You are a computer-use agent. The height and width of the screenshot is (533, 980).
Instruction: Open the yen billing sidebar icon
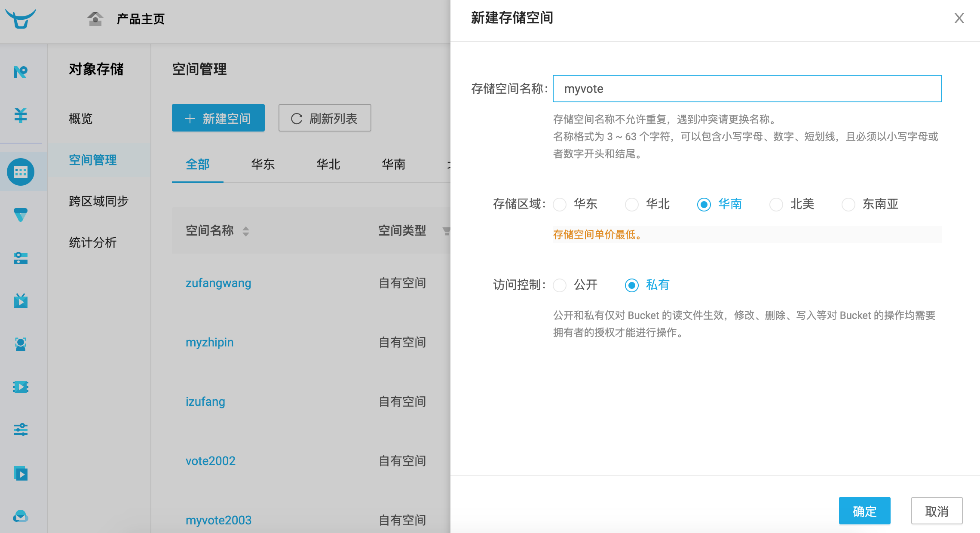(x=20, y=115)
